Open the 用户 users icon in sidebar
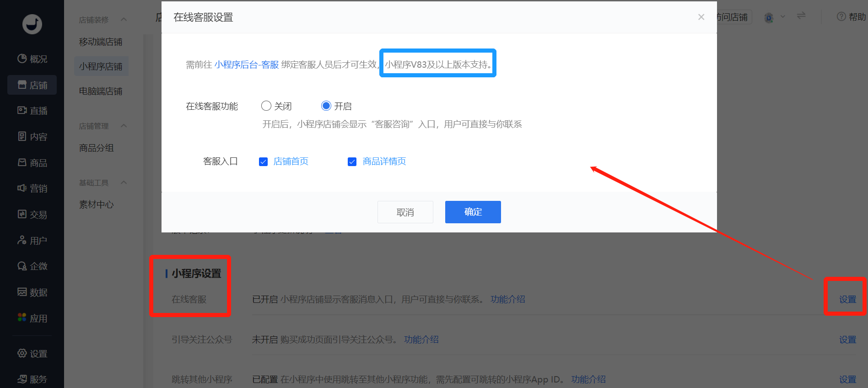 coord(22,240)
